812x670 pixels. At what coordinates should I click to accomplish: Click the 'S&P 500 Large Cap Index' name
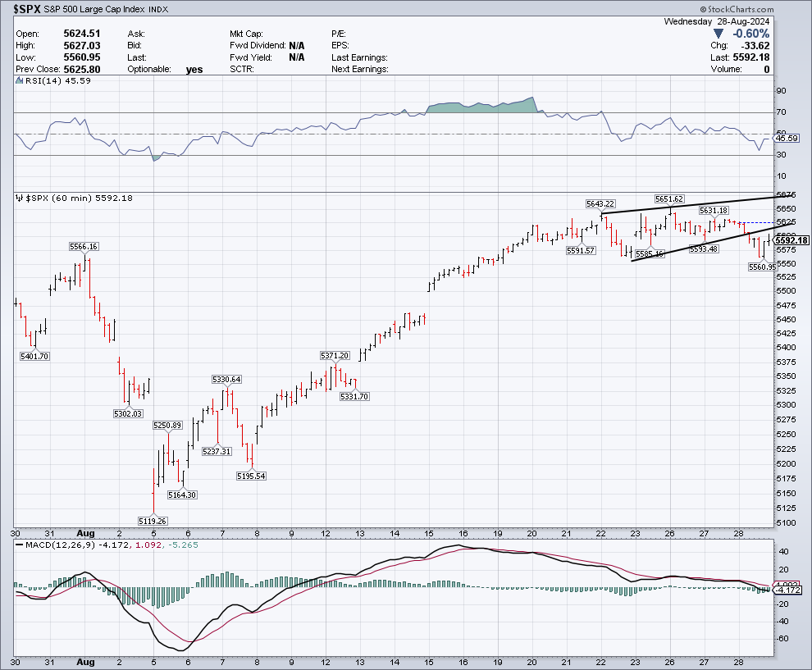click(94, 9)
